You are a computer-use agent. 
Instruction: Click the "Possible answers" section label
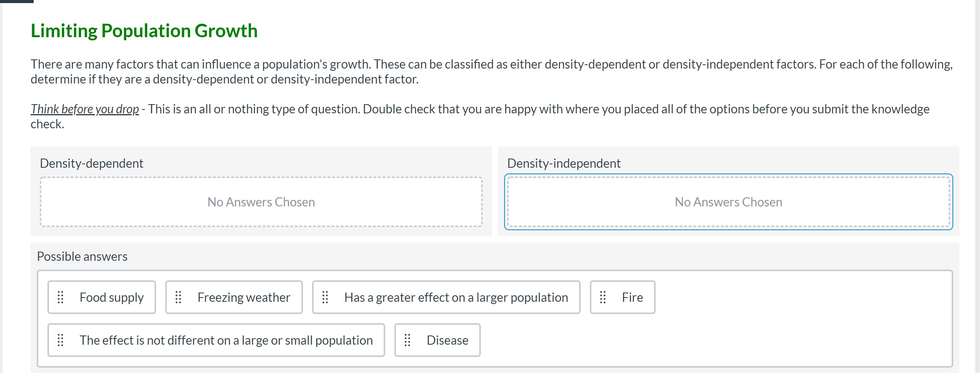point(82,256)
